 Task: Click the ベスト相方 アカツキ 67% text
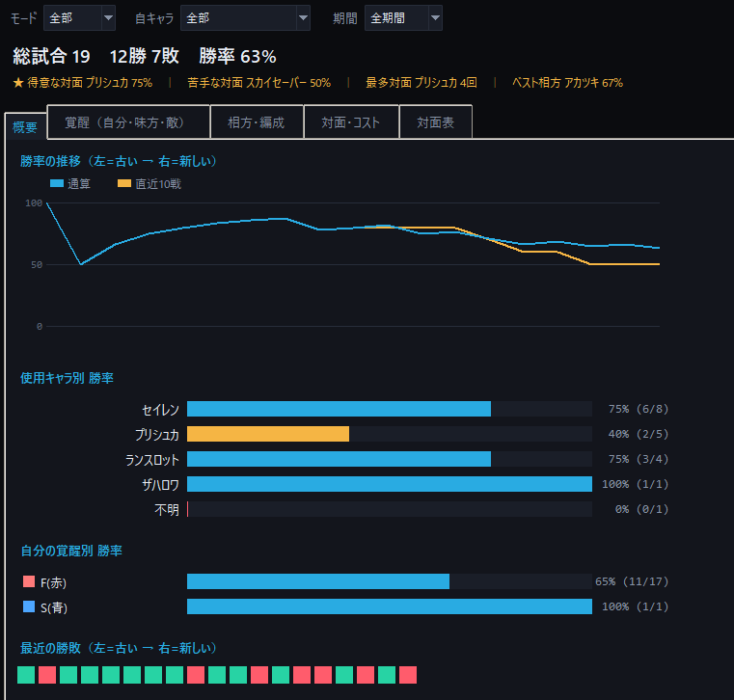pyautogui.click(x=567, y=83)
